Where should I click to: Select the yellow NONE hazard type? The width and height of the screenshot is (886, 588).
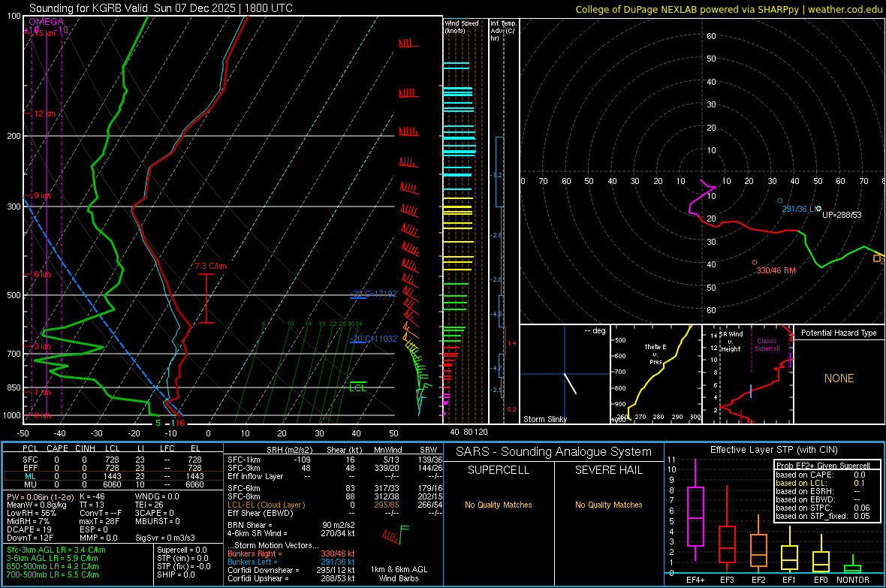pyautogui.click(x=839, y=378)
